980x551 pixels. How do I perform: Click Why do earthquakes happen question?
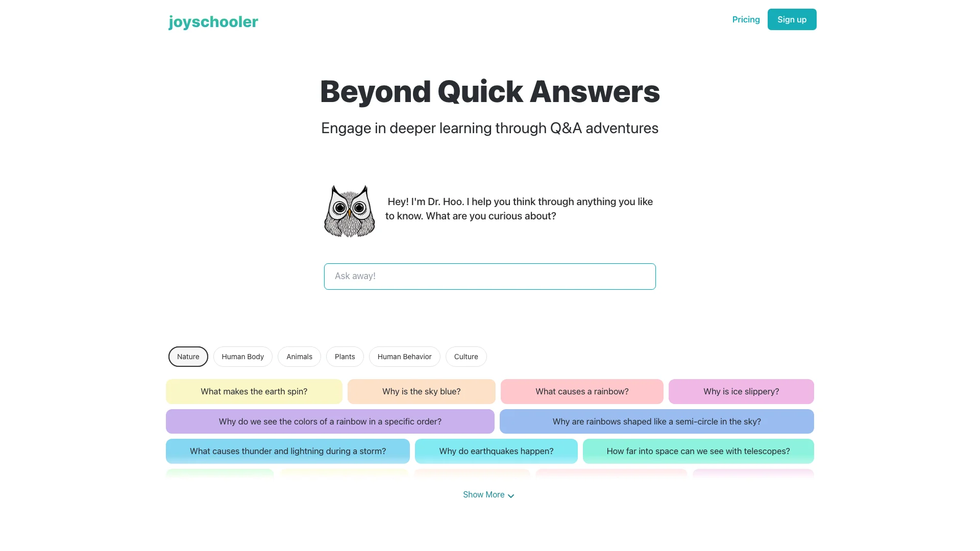(496, 451)
